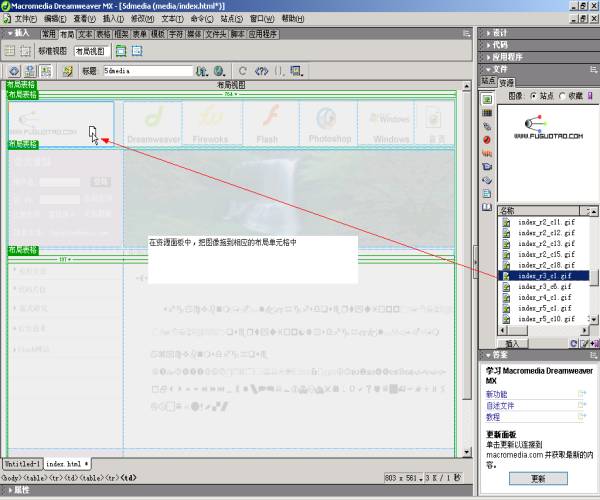Screen dimensions: 600x500
Task: Select the 收藏 radio button for images
Action: pos(562,96)
